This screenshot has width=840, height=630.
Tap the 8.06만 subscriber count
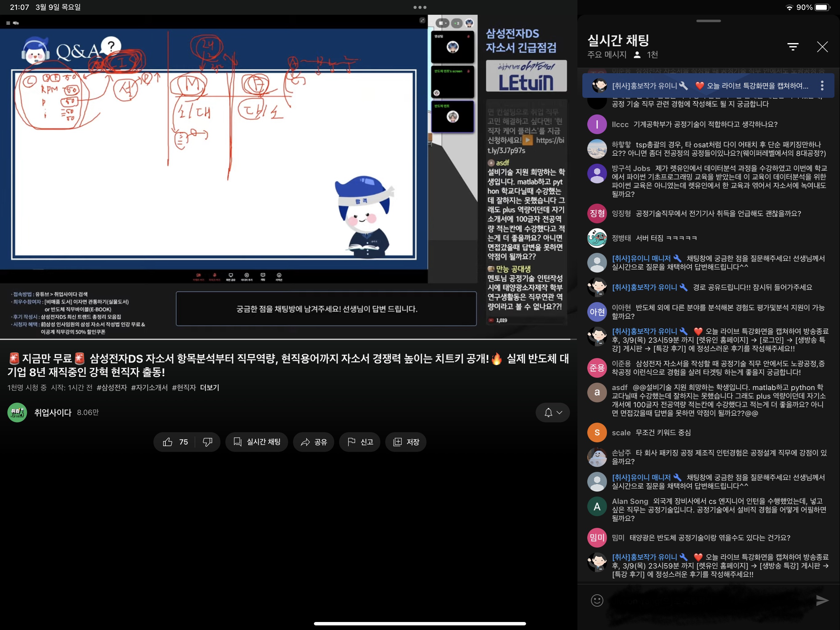click(x=88, y=412)
